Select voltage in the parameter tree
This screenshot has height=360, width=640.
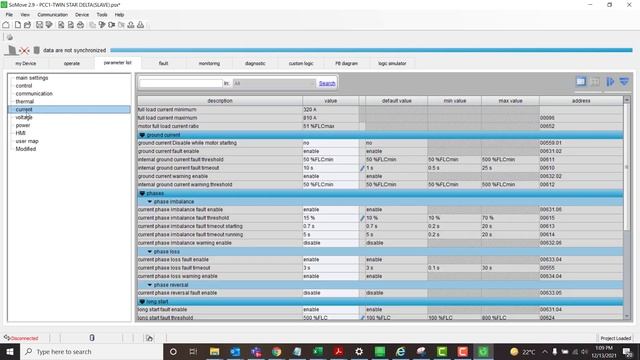point(24,117)
